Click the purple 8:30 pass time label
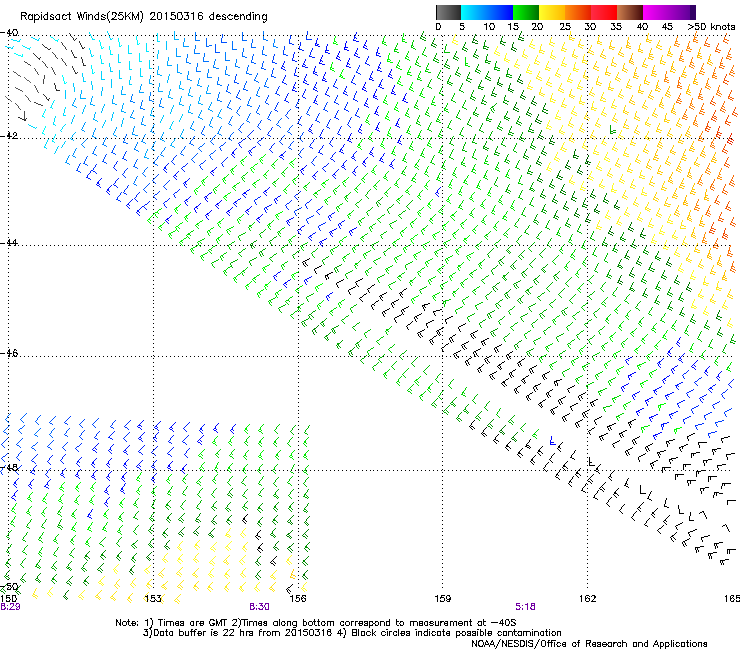The height and width of the screenshot is (650, 740). (260, 607)
